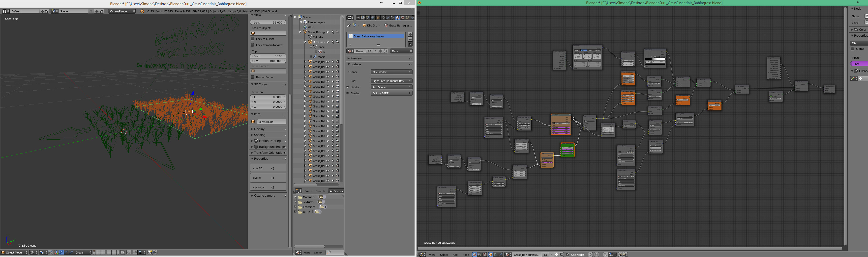The height and width of the screenshot is (257, 868).
Task: Delete the Scene datablock with the X button
Action: click(101, 11)
